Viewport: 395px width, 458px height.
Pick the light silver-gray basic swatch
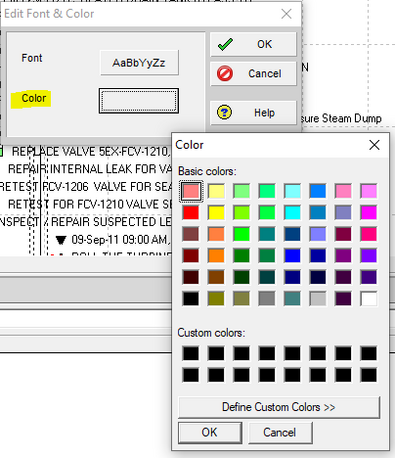318,299
